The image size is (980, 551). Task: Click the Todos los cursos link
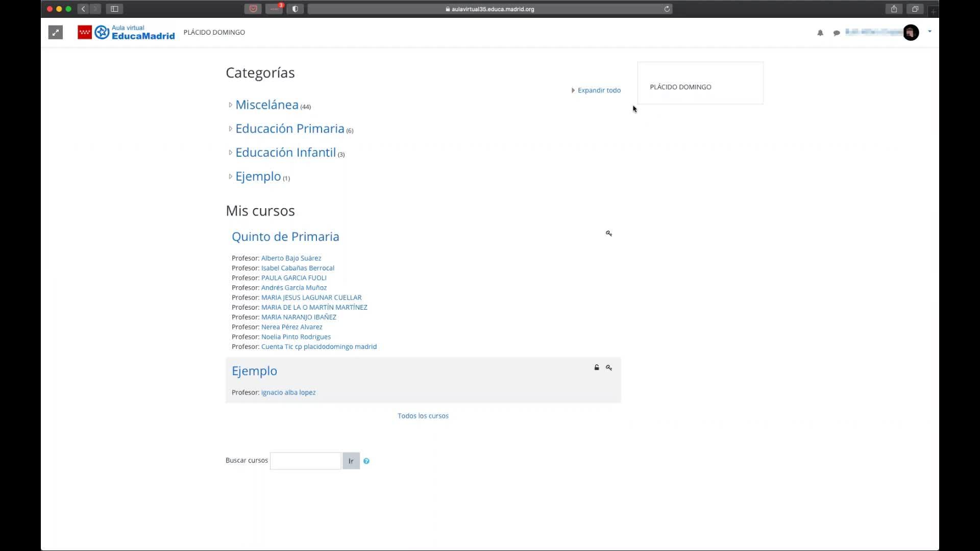coord(423,416)
